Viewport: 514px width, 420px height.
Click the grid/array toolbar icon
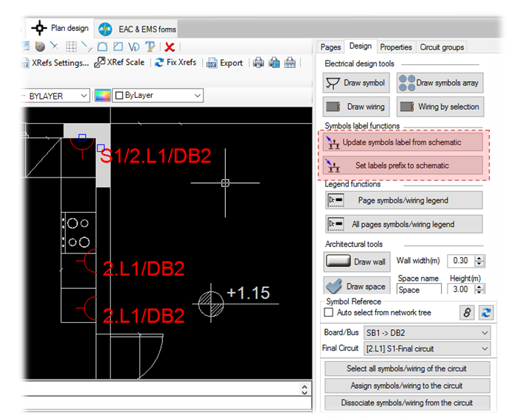(x=71, y=47)
